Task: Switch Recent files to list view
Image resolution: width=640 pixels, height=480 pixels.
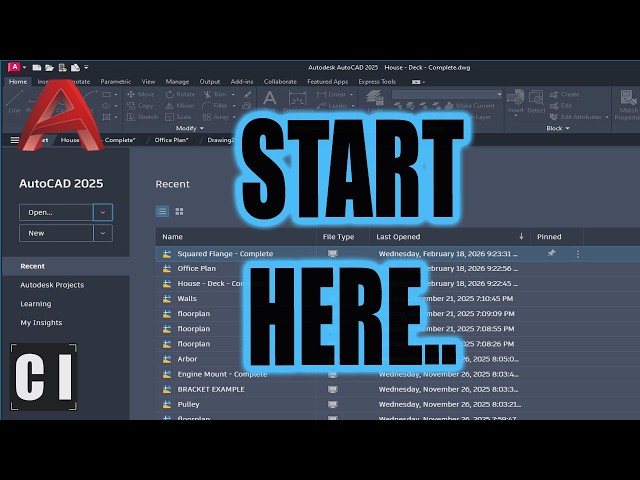Action: click(x=162, y=211)
